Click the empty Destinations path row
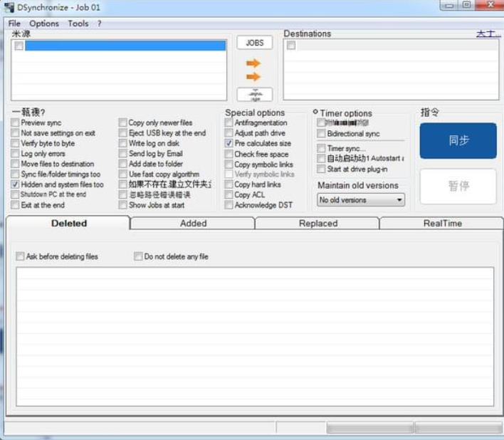The width and height of the screenshot is (504, 440). (x=397, y=46)
